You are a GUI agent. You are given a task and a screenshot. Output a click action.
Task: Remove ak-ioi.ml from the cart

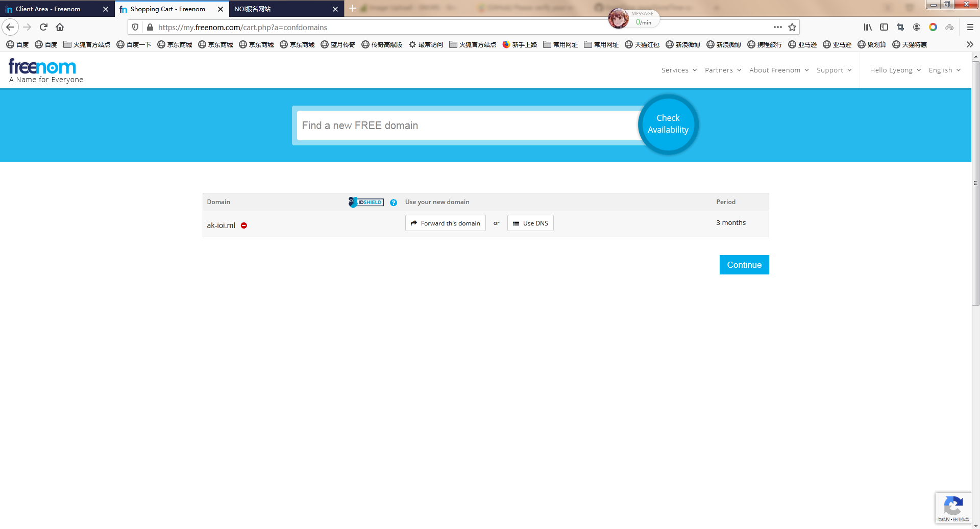pos(244,225)
